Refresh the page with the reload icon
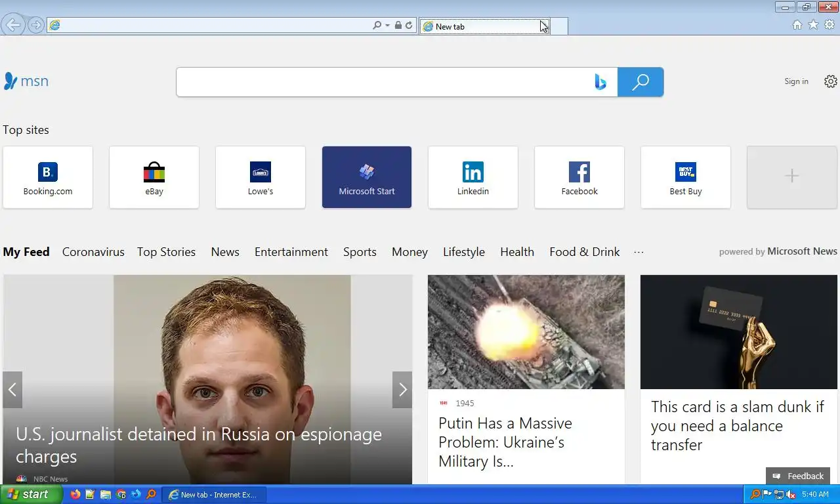 [x=409, y=26]
